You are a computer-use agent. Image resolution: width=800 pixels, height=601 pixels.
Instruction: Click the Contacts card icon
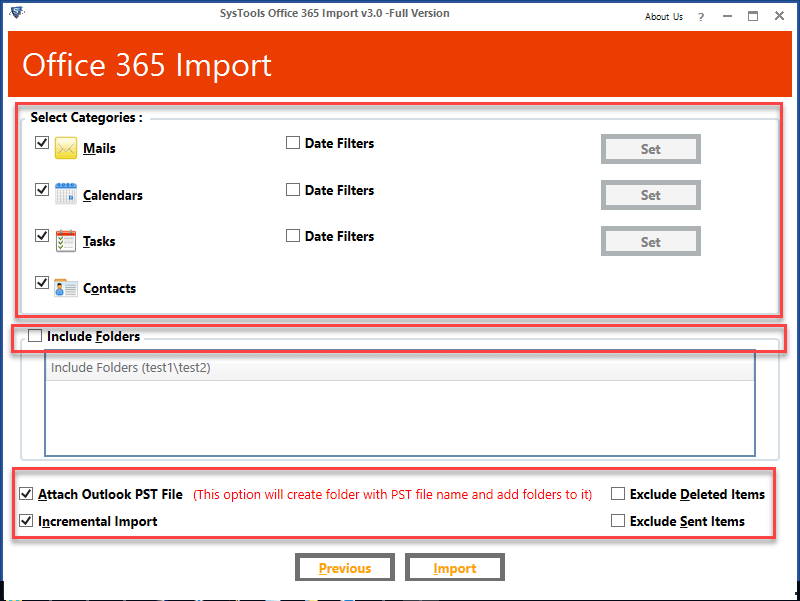click(x=66, y=288)
